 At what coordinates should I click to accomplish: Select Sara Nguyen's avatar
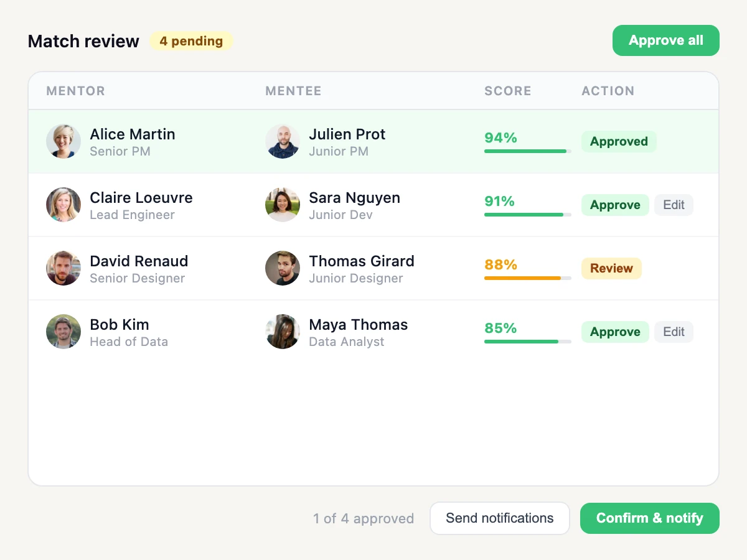tap(283, 205)
